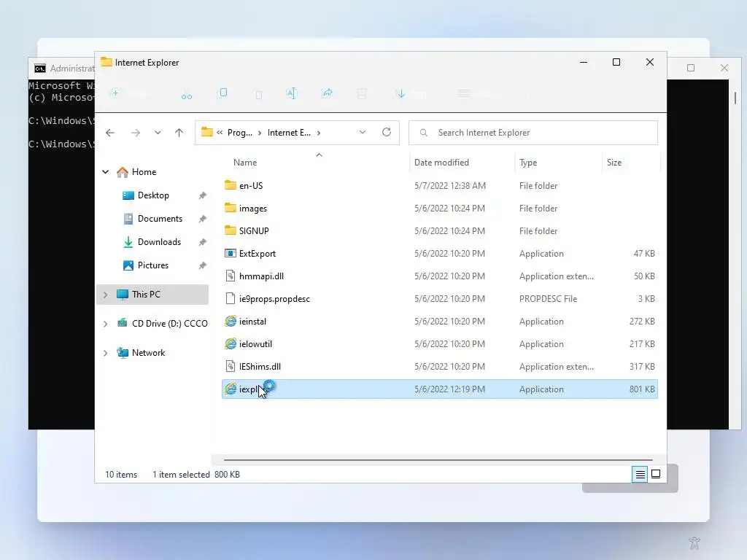
Task: Select the IEShims.dll file
Action: [x=260, y=367]
